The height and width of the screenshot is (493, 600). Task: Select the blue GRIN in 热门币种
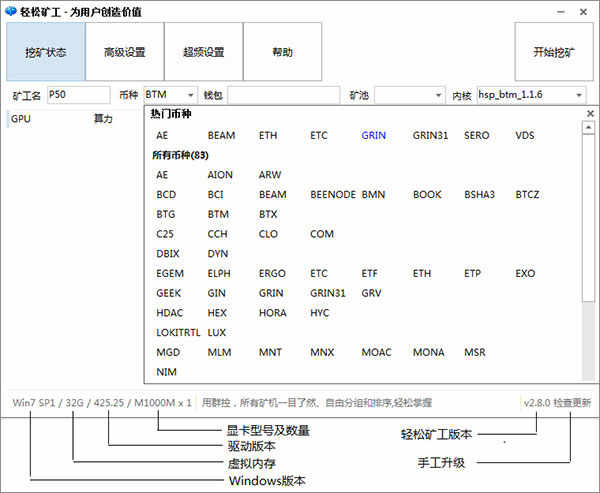(x=373, y=135)
